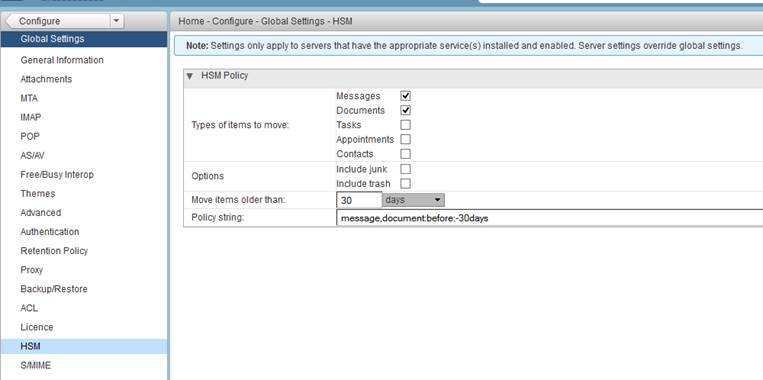Open POP settings
This screenshot has width=763, height=380.
click(30, 136)
